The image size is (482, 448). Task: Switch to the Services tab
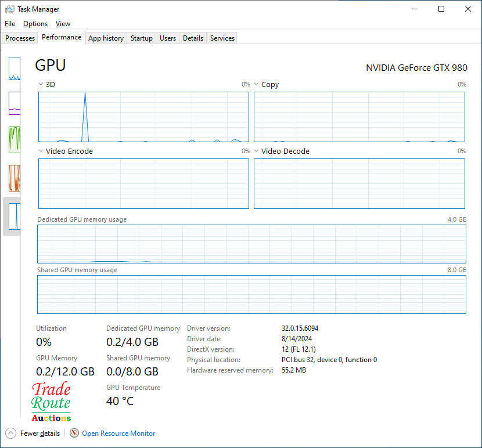[222, 38]
